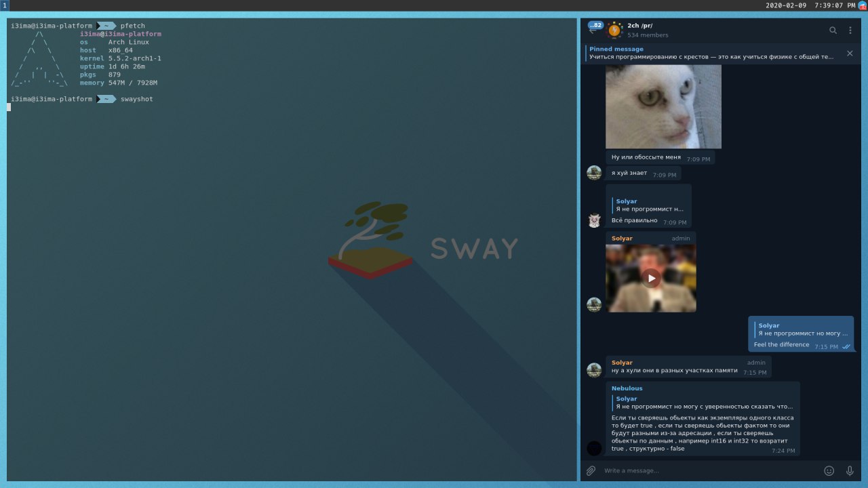Click the white cat avatar beside 'Всё правильно'
This screenshot has width=868, height=488.
point(594,220)
